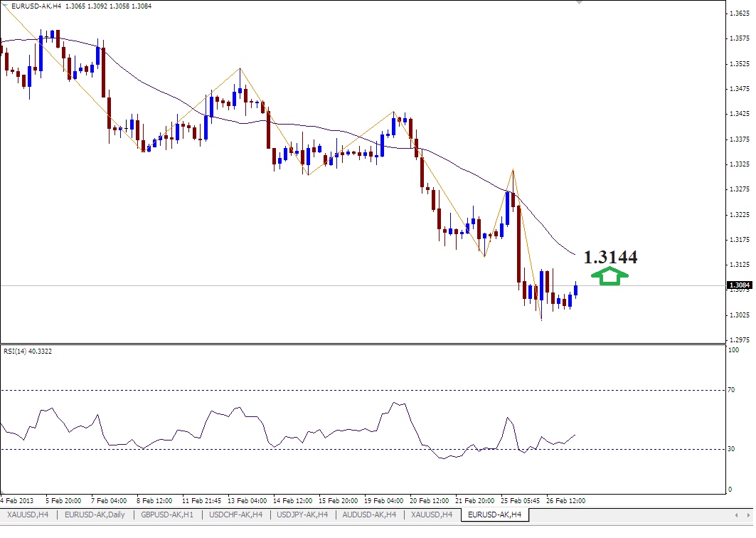756x538 pixels.
Task: Click the RSI(14) indicator label
Action: (27, 351)
